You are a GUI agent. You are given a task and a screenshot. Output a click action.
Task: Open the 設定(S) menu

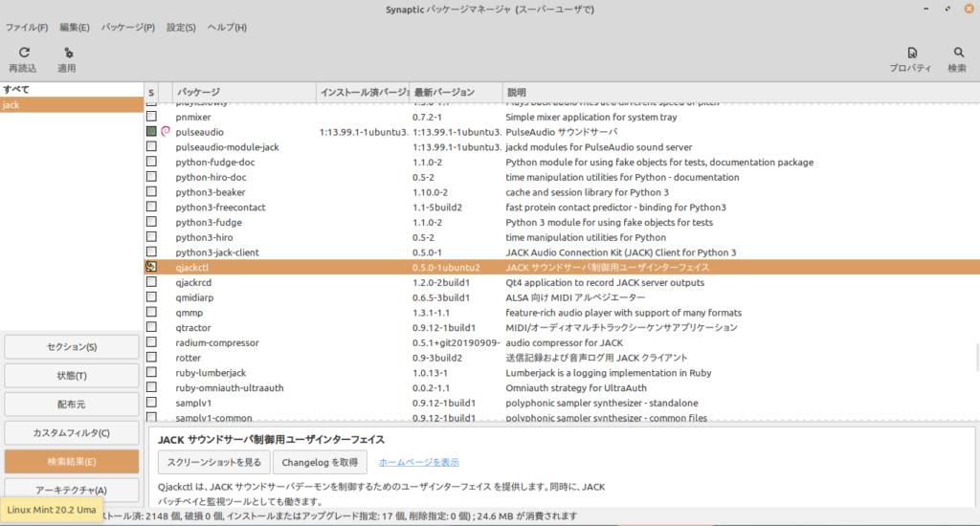181,28
